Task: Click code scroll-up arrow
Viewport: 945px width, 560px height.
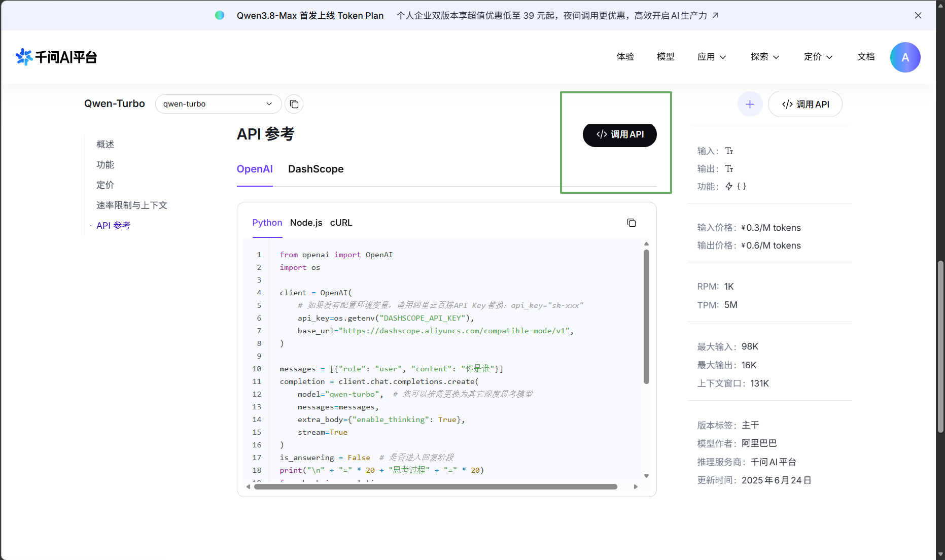Action: [646, 244]
